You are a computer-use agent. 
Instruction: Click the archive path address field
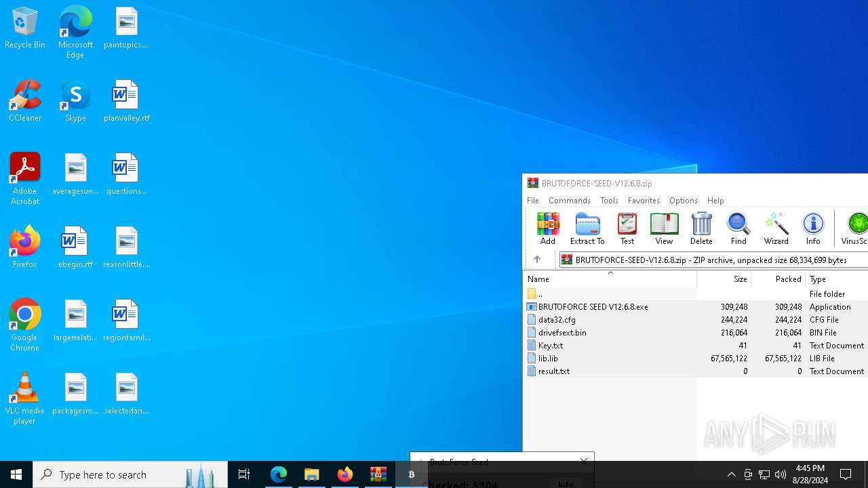tap(713, 260)
